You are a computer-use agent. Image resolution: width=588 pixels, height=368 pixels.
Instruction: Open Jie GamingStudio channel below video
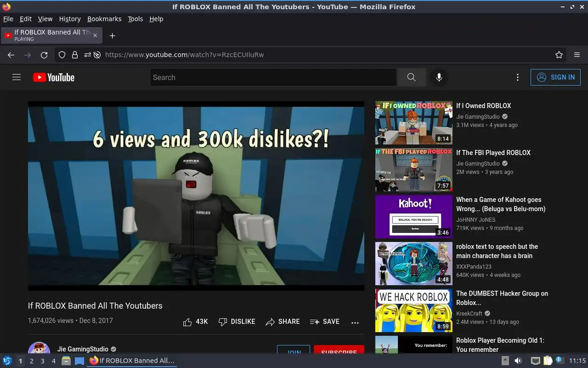(83, 349)
